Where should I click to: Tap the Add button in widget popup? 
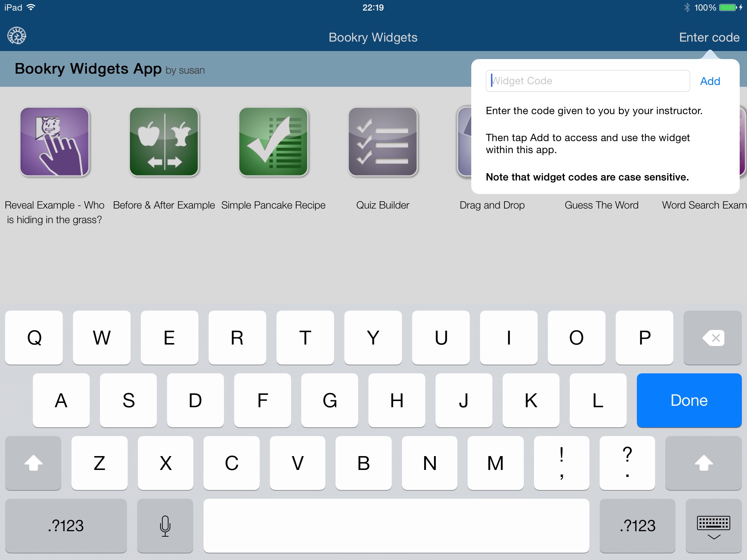pyautogui.click(x=711, y=81)
